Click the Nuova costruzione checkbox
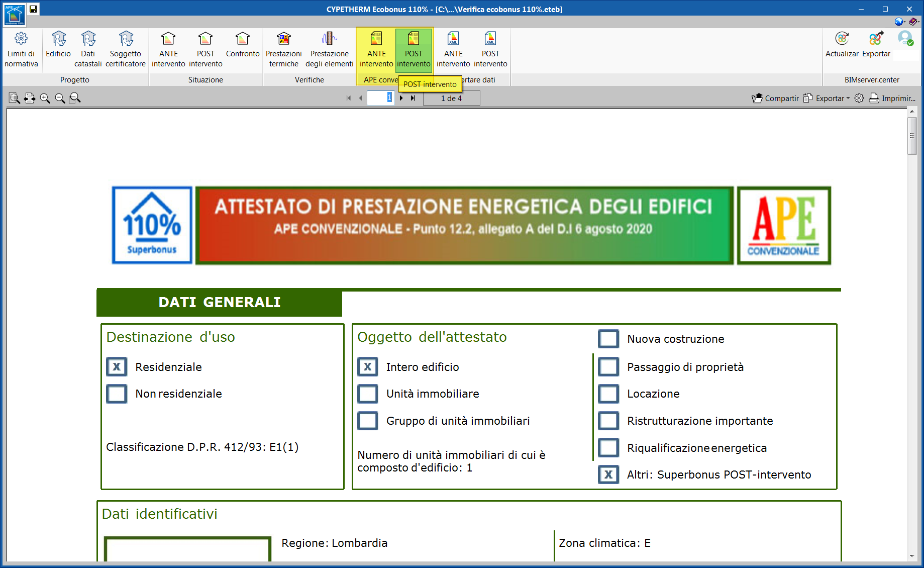The height and width of the screenshot is (568, 924). (608, 339)
